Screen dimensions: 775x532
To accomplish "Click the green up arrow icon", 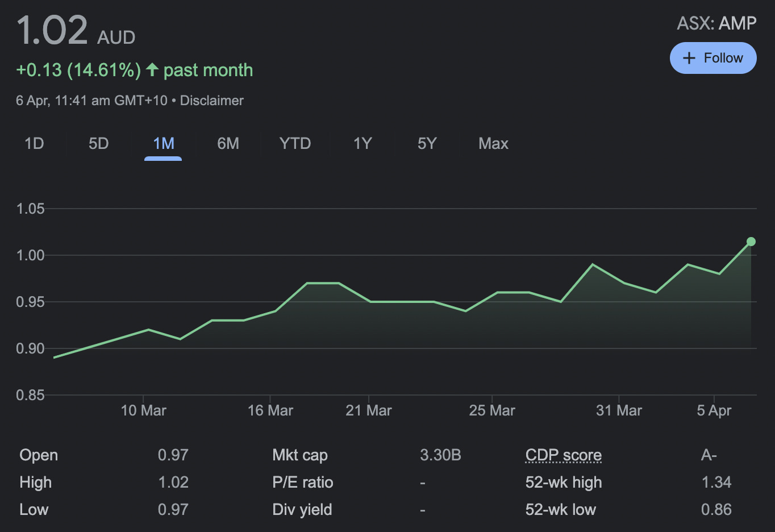I will [x=152, y=69].
